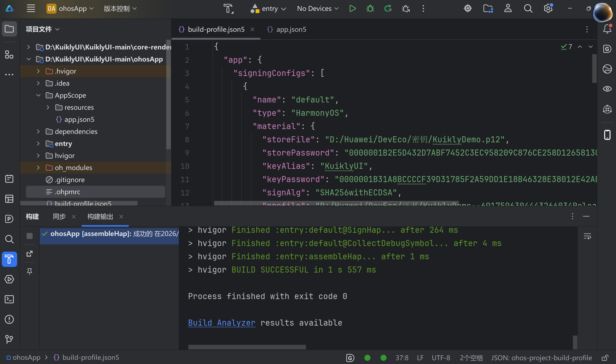Switch to the 同步 tab
616x364 pixels.
[59, 217]
